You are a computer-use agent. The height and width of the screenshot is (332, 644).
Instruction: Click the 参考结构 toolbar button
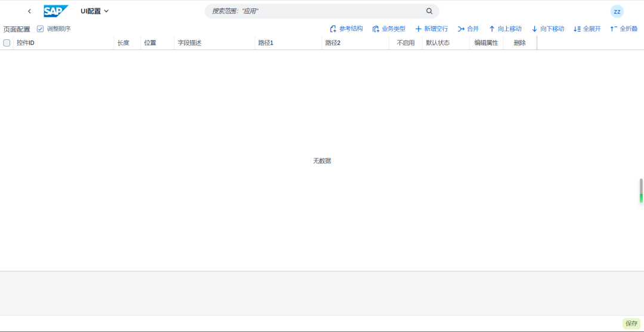pos(346,29)
